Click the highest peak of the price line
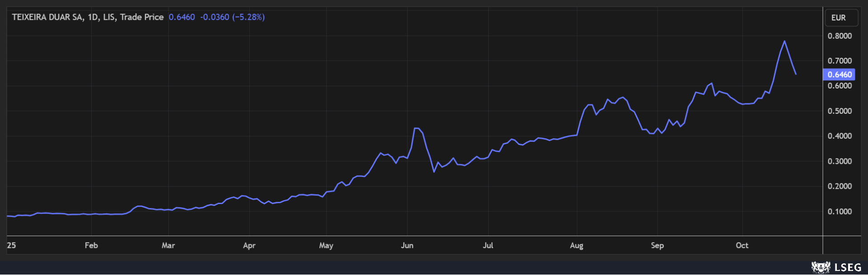 784,41
